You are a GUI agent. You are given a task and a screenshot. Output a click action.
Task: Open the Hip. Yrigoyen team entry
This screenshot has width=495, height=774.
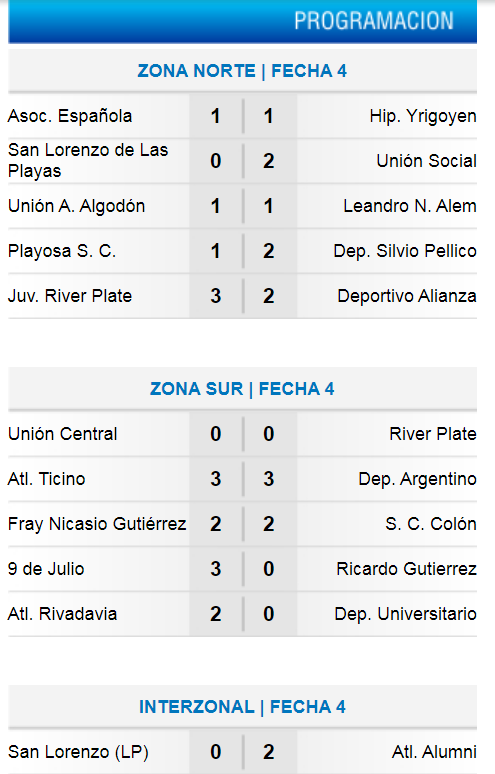tap(423, 116)
